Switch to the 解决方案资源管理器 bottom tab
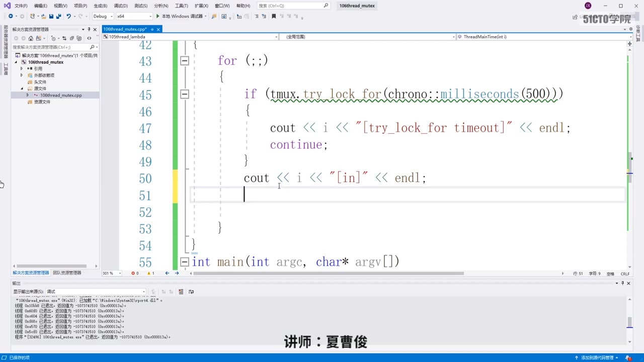644x362 pixels. coord(31,273)
